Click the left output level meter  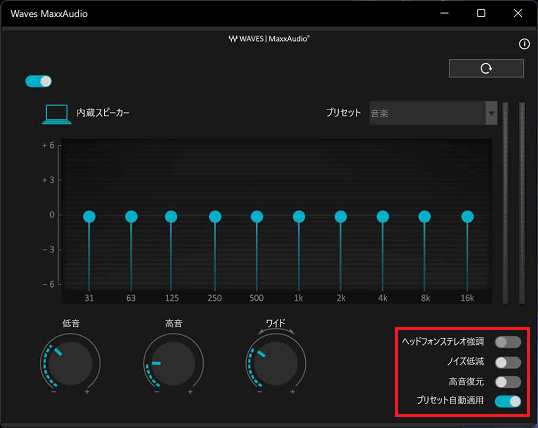tap(505, 203)
